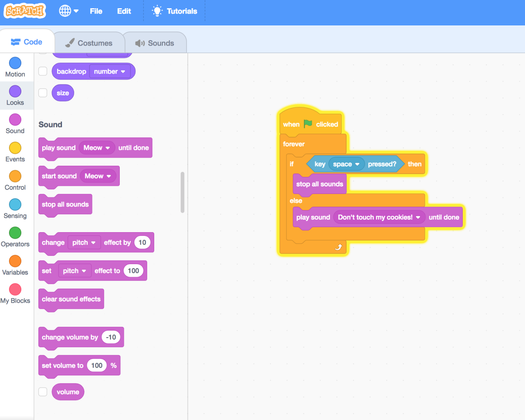This screenshot has height=420, width=525.
Task: Click the Sound heading in block palette
Action: (x=50, y=124)
